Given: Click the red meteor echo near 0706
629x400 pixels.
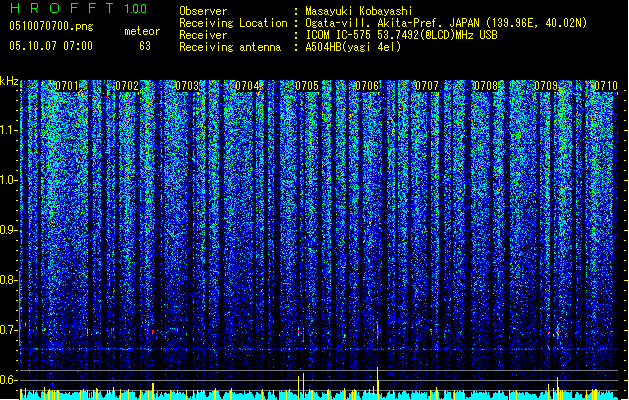Looking at the screenshot, I should pos(377,331).
